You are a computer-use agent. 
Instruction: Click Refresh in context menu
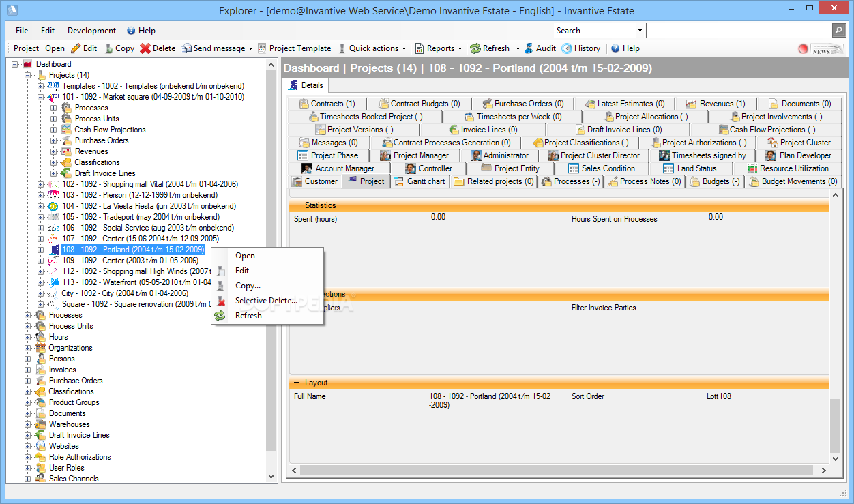click(x=267, y=316)
